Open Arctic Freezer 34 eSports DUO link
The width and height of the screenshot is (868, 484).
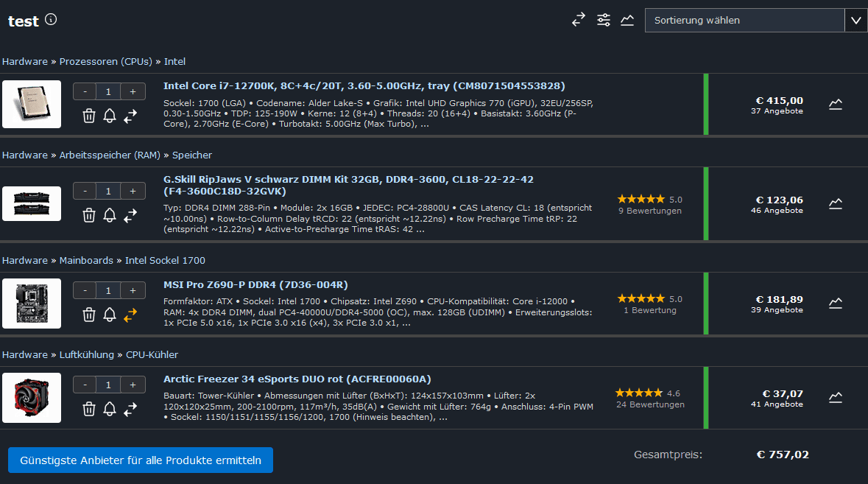[297, 379]
